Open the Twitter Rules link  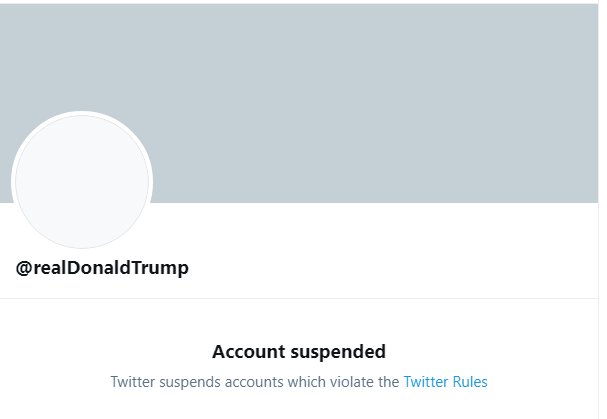(445, 382)
